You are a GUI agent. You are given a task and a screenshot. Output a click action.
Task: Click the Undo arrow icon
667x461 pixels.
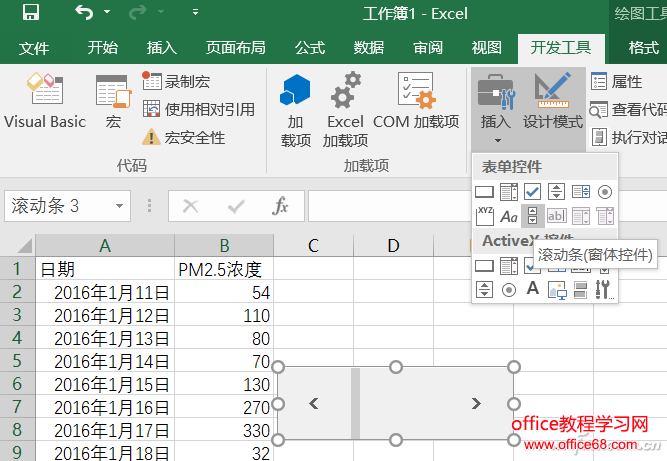tap(84, 12)
